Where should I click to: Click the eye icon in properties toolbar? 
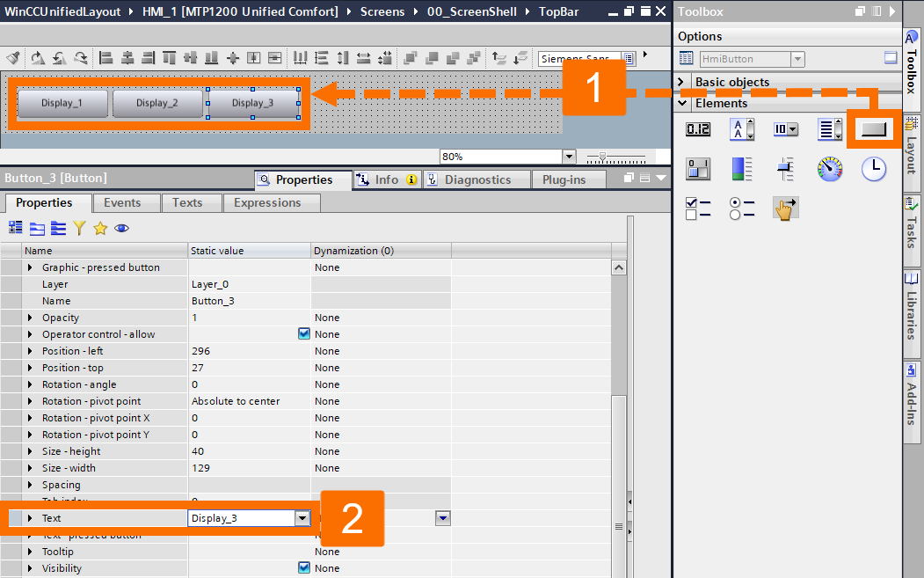[121, 228]
